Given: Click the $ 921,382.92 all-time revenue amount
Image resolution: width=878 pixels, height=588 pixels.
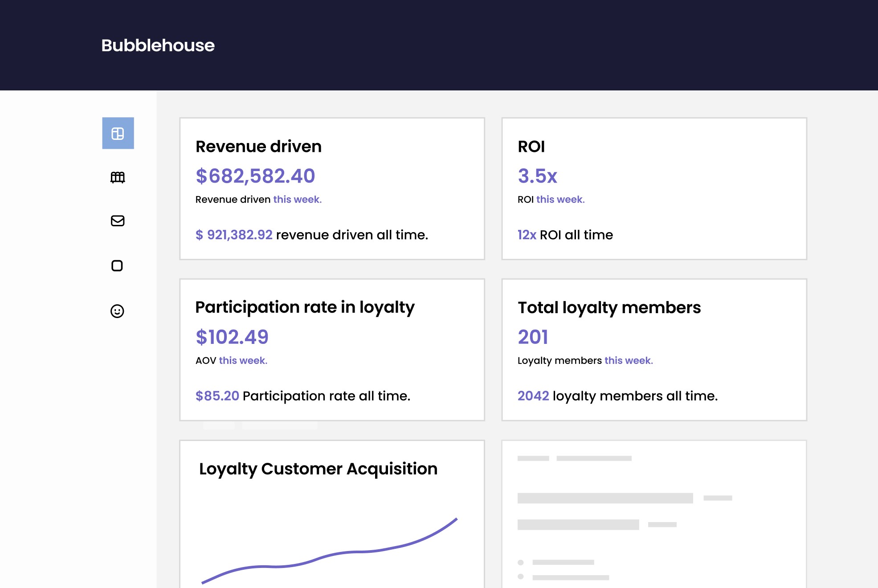Looking at the screenshot, I should (x=234, y=235).
